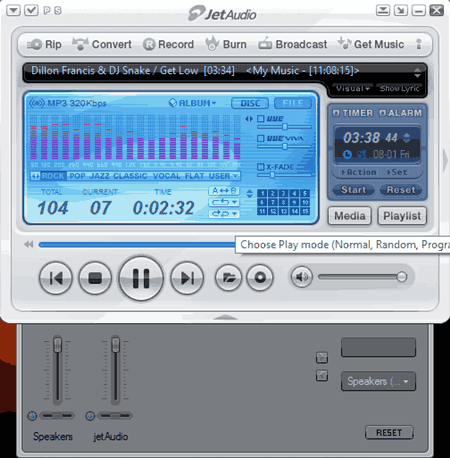This screenshot has height=458, width=450.
Task: Open the repeat mode dropdown arrow
Action: (234, 202)
